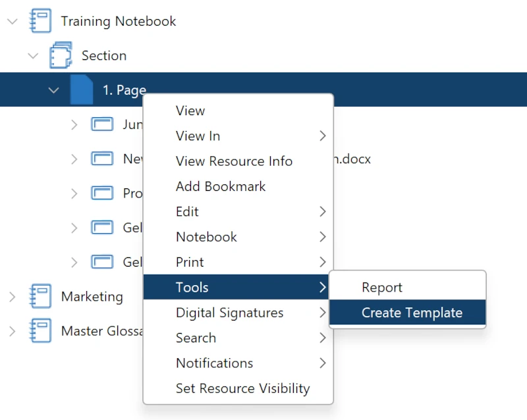Click the Section pages icon

click(61, 55)
